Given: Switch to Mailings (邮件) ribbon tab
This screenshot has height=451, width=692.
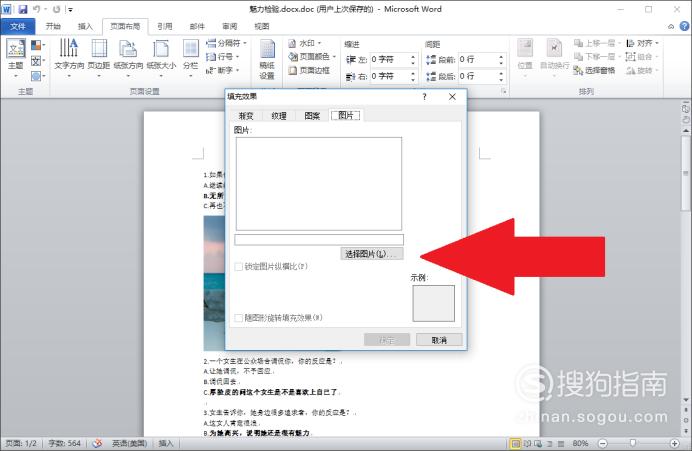Looking at the screenshot, I should [197, 26].
